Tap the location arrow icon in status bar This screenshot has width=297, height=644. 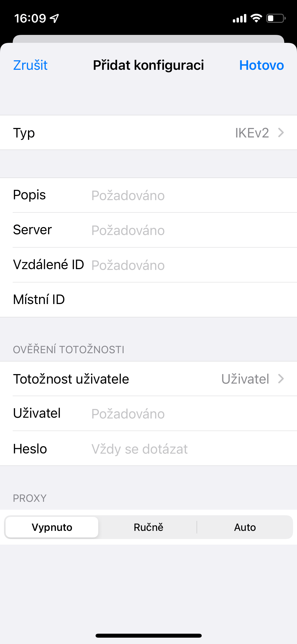[x=55, y=19]
